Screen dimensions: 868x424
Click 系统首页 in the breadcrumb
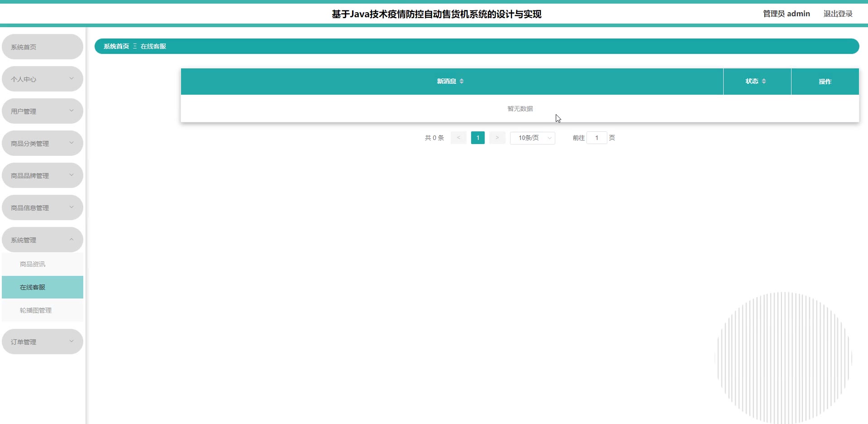116,46
